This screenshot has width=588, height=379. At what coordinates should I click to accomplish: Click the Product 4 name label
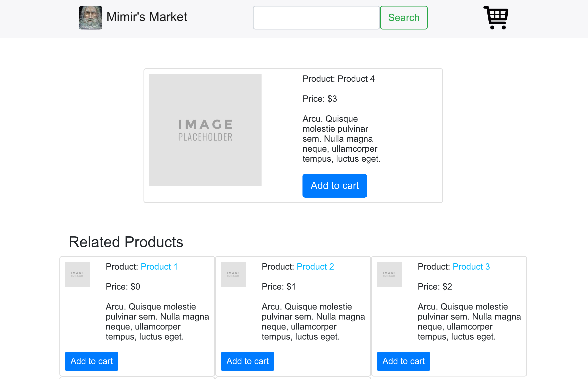(338, 79)
